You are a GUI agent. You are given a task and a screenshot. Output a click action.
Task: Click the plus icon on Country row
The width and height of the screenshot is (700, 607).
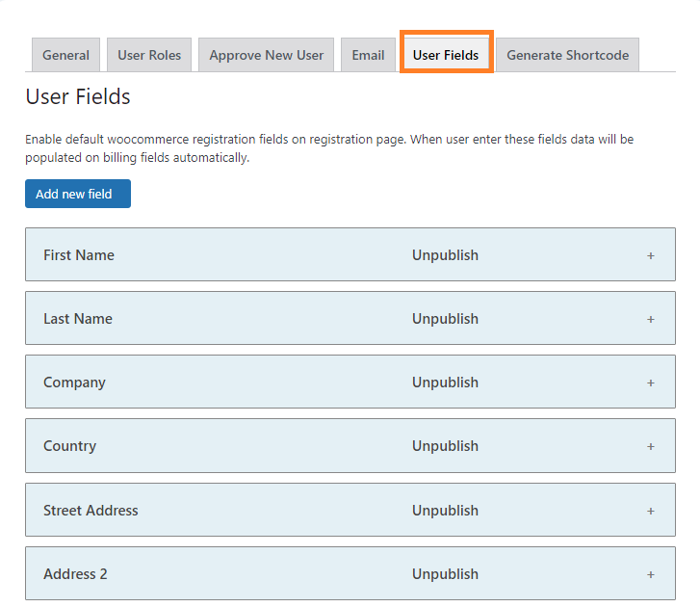click(x=651, y=446)
